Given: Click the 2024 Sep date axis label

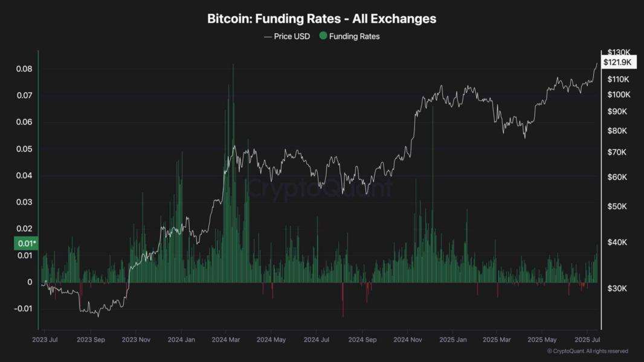Looking at the screenshot, I should click(362, 340).
